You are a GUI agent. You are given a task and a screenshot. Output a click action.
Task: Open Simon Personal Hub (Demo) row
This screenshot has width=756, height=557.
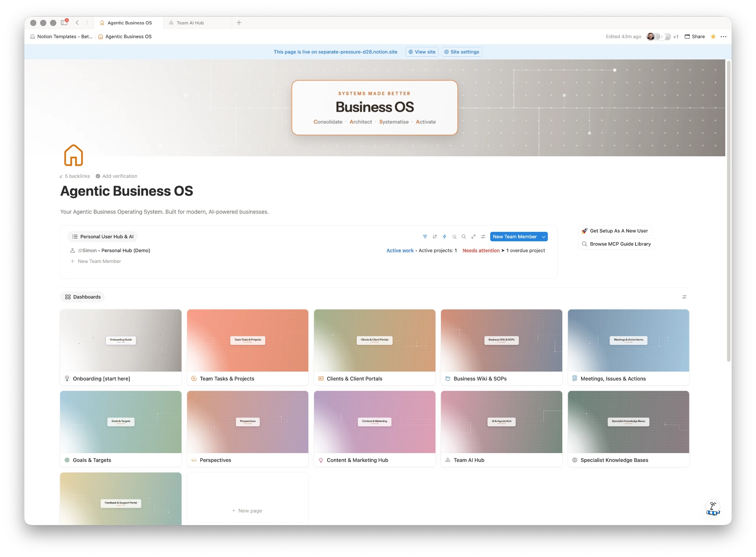point(309,250)
